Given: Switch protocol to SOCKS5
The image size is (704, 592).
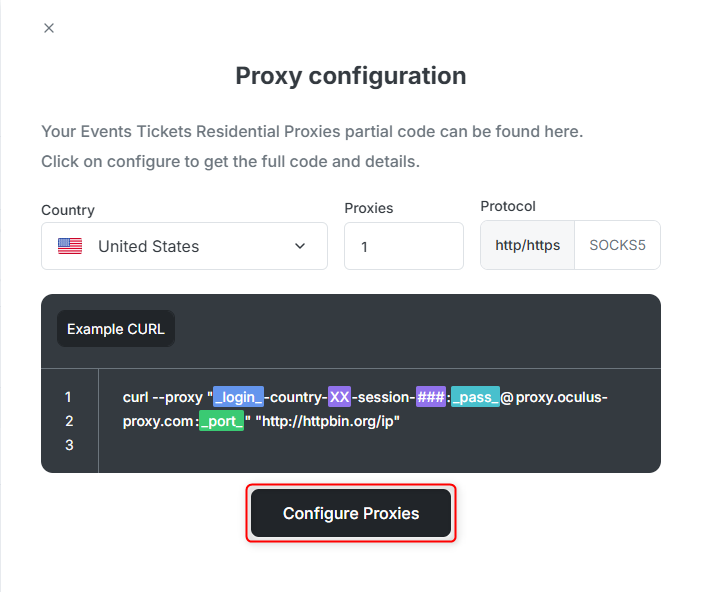Looking at the screenshot, I should pos(617,245).
